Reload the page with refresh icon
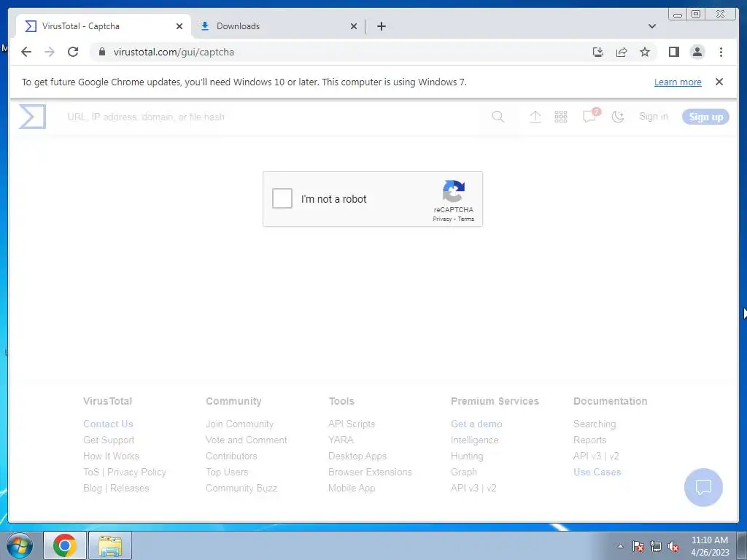The image size is (747, 560). click(x=73, y=52)
